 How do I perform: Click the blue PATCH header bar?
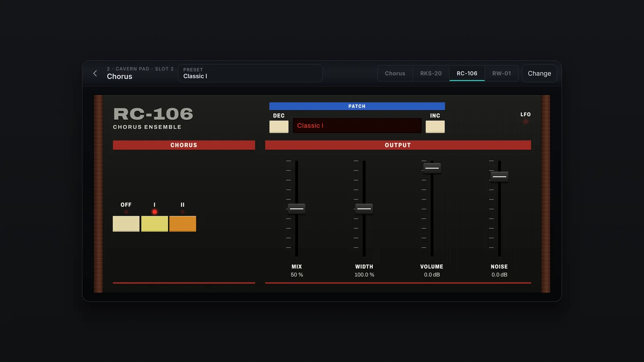point(357,106)
